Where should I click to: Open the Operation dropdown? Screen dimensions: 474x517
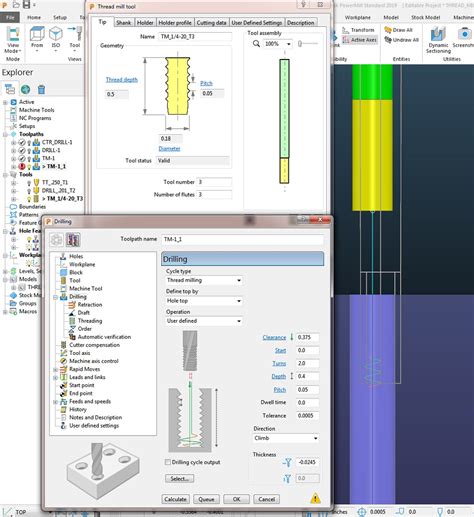[x=204, y=321]
